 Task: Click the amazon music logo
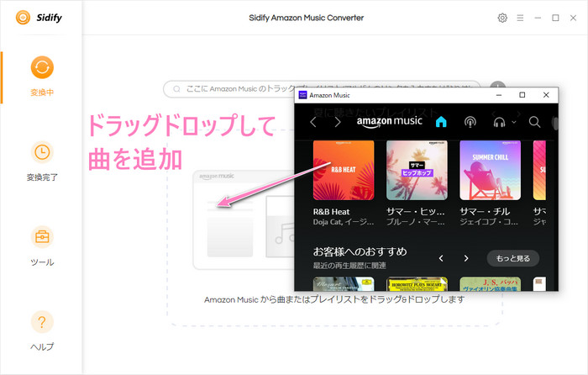[389, 122]
